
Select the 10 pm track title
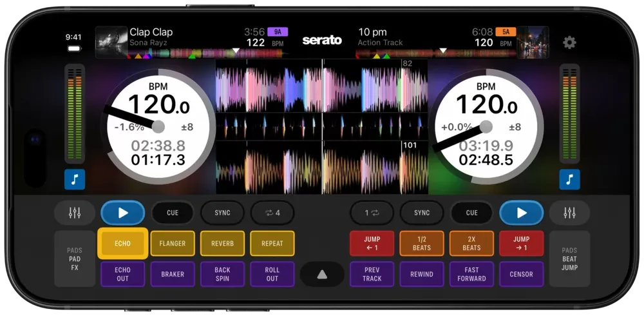tap(372, 32)
